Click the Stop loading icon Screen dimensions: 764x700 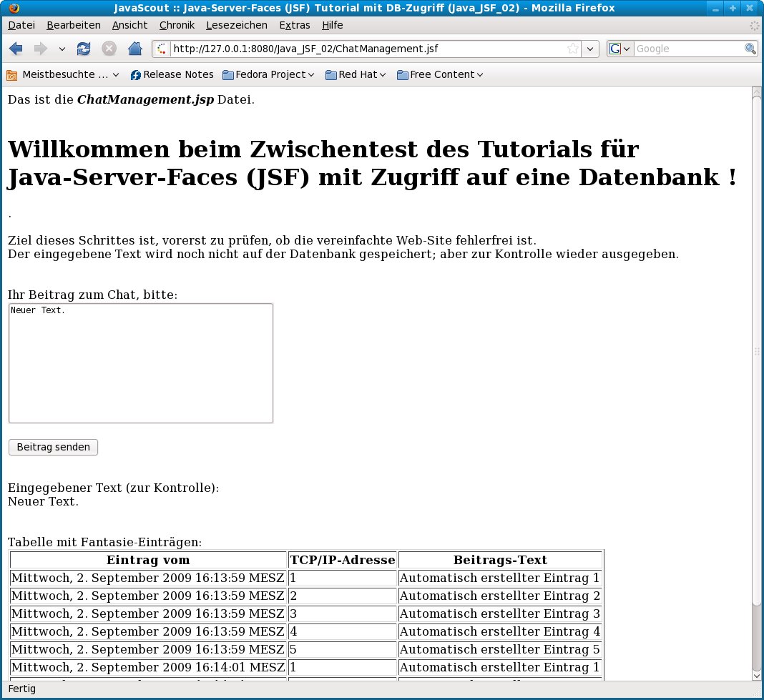[109, 49]
